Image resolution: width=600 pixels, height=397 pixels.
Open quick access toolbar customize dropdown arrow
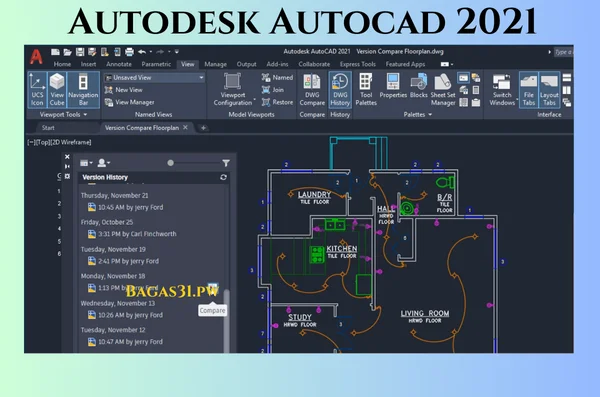point(176,51)
